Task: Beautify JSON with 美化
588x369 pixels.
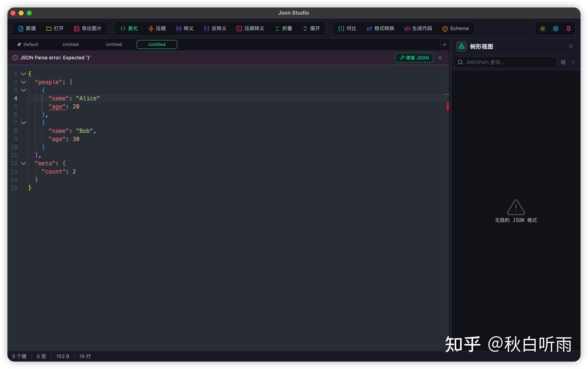Action: 129,29
